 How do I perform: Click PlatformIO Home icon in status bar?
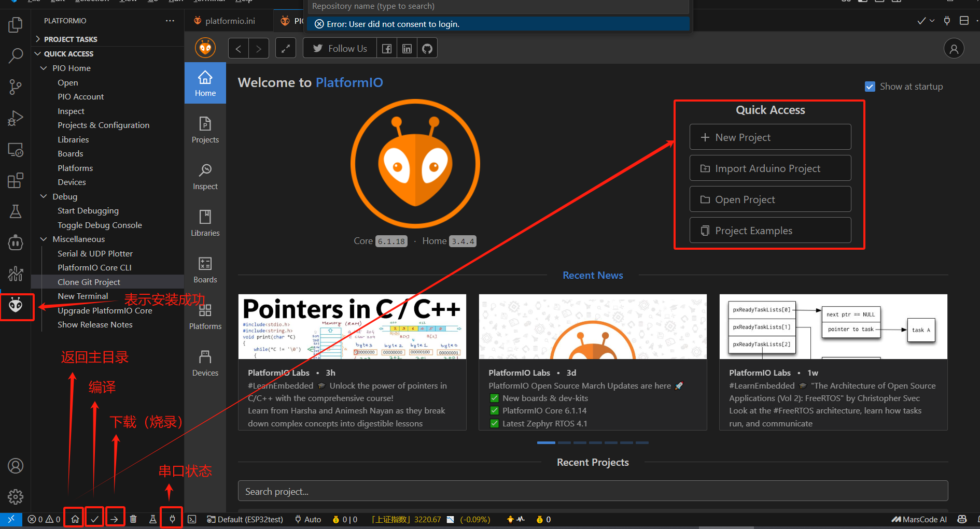(x=75, y=519)
